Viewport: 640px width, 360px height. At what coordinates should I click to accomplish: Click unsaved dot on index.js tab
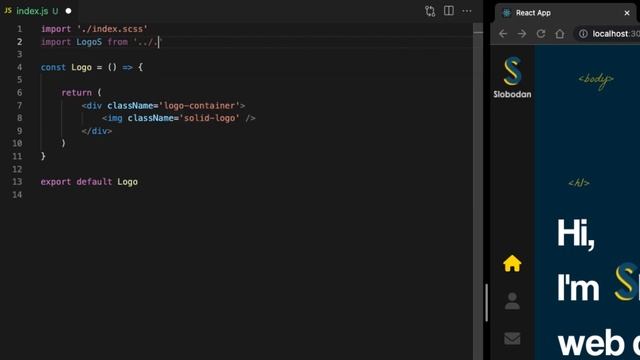pyautogui.click(x=68, y=11)
